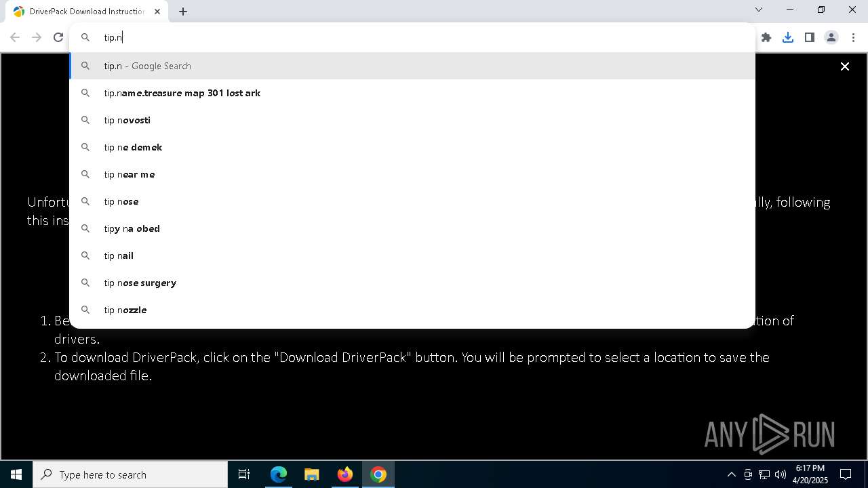Viewport: 868px width, 488px height.
Task: Switch to Chrome on the taskbar
Action: [x=378, y=474]
